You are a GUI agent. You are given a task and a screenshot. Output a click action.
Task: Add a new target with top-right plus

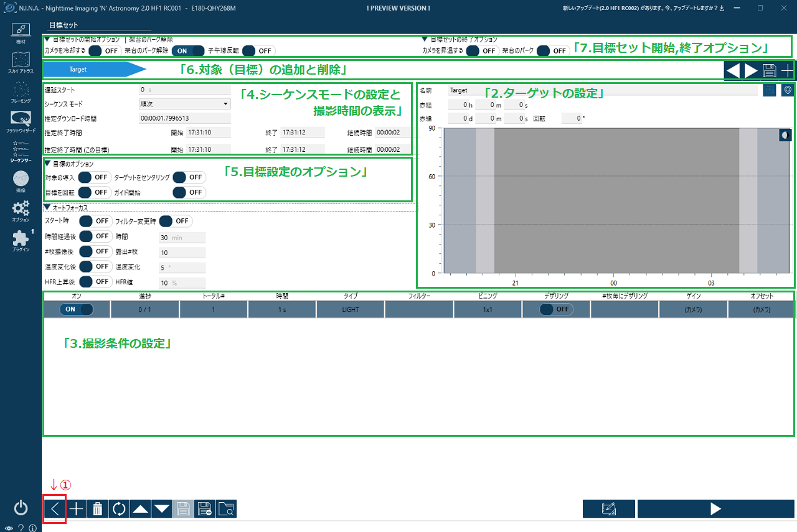(x=787, y=70)
